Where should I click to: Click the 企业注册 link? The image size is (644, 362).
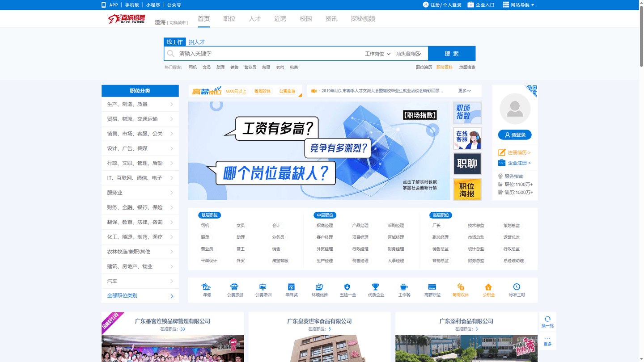(519, 163)
